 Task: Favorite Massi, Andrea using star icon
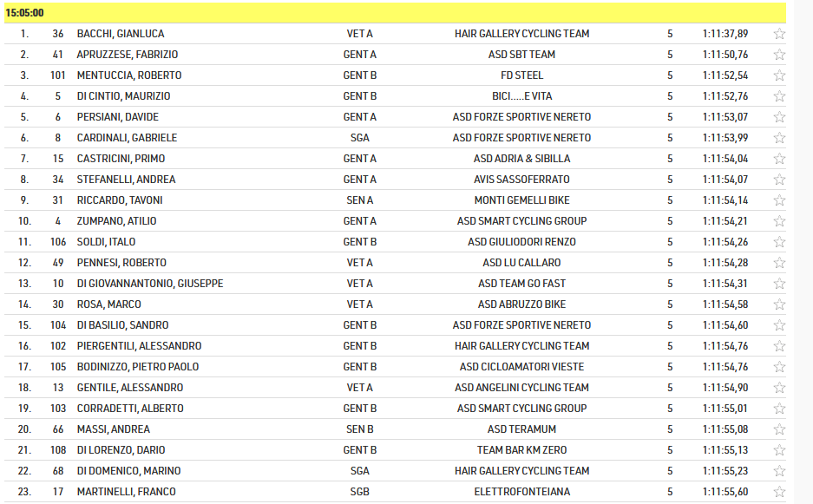779,429
